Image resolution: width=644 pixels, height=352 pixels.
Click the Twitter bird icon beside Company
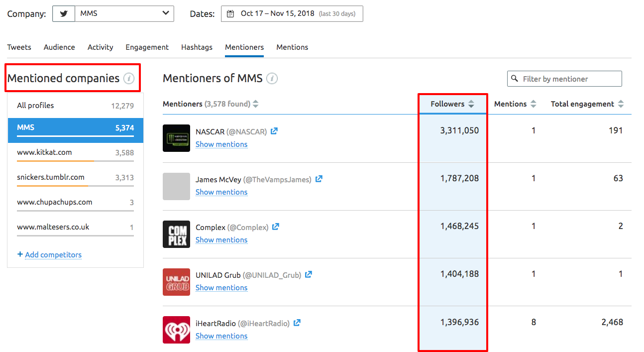point(64,14)
